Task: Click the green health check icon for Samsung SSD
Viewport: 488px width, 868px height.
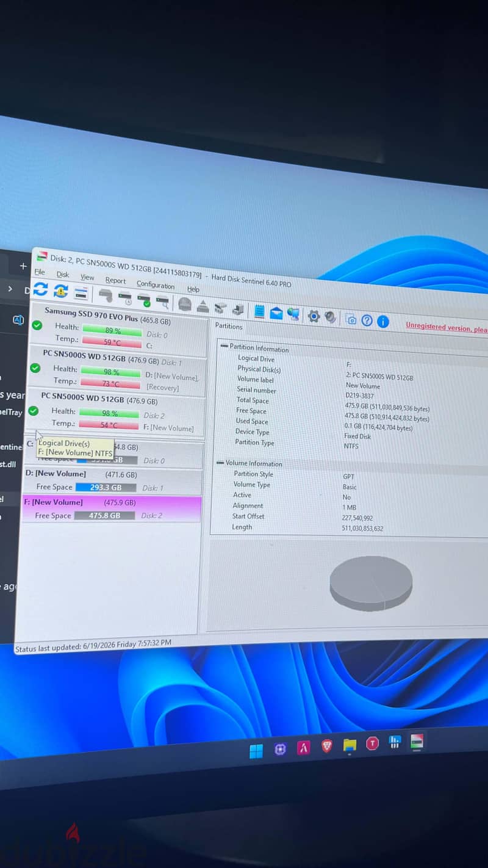Action: (x=37, y=325)
